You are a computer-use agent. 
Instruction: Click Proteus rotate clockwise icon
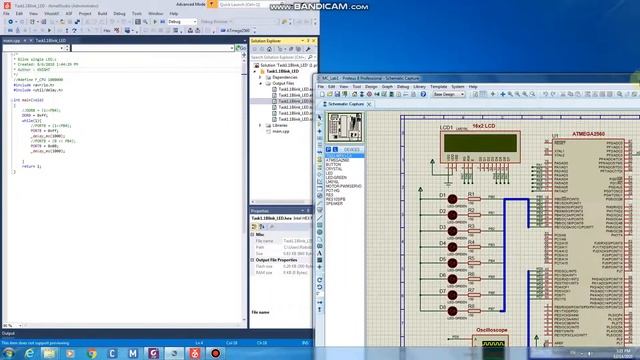pyautogui.click(x=320, y=280)
